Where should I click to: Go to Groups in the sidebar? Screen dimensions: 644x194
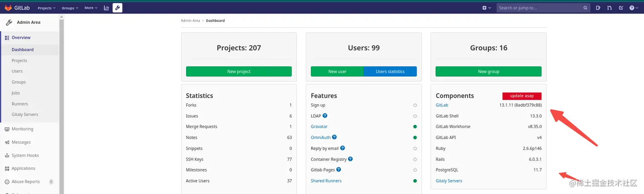click(x=19, y=82)
